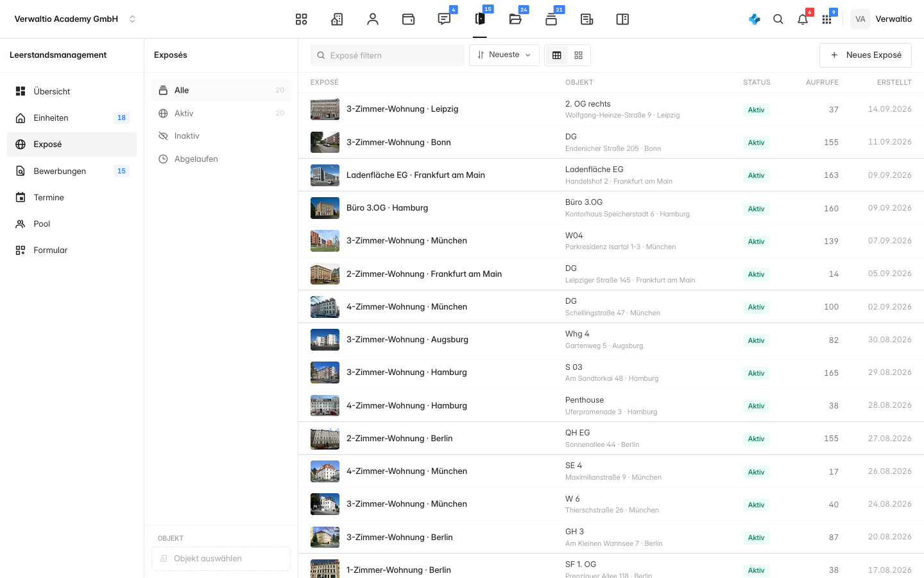Click the blue assistant logo icon
This screenshot has width=924, height=578.
tap(755, 19)
